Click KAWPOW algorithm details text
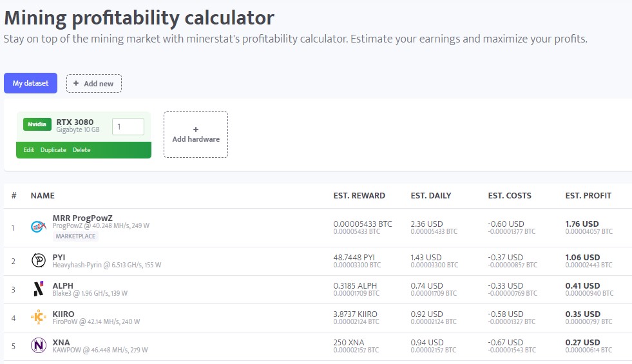Image resolution: width=632 pixels, height=364 pixels. coord(100,350)
